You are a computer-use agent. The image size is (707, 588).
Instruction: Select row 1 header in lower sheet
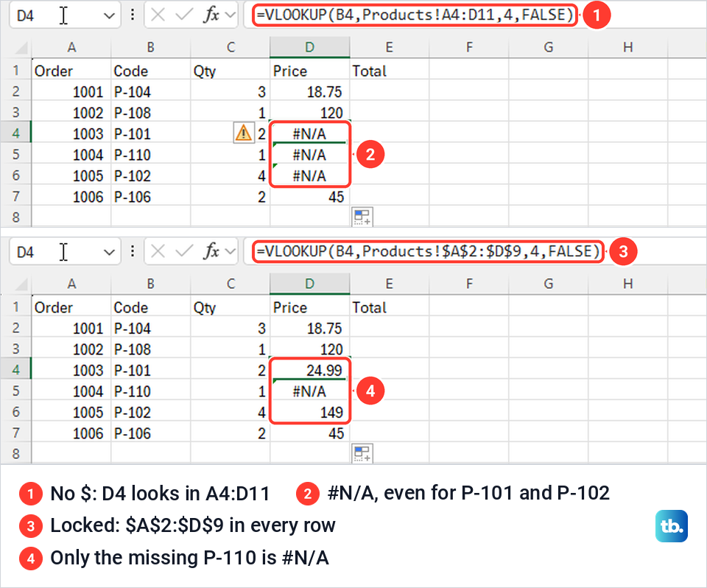15,307
